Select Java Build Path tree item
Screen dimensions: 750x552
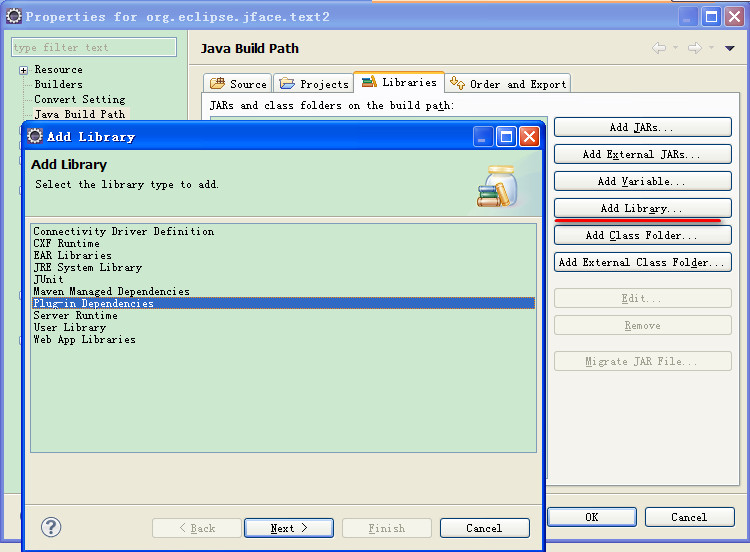pyautogui.click(x=80, y=114)
